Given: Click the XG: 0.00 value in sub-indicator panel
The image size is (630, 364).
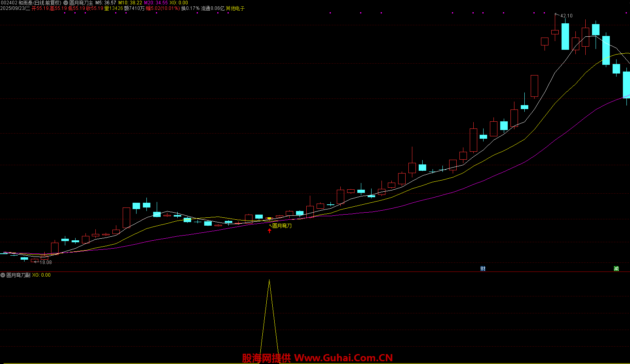Looking at the screenshot, I should (x=42, y=275).
